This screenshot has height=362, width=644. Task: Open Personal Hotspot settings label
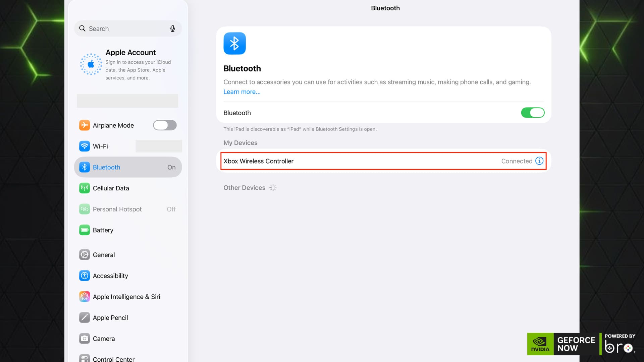click(117, 209)
